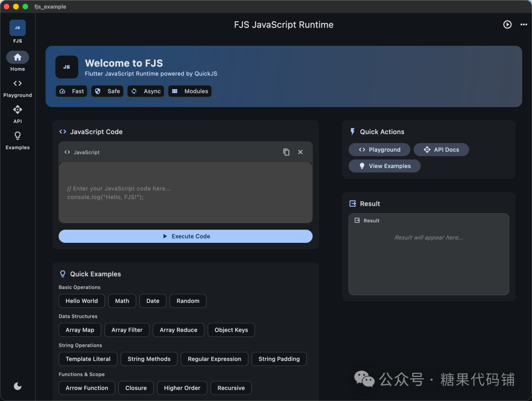Click View Examples in Quick Actions
Viewport: 532px width, 401px height.
384,166
